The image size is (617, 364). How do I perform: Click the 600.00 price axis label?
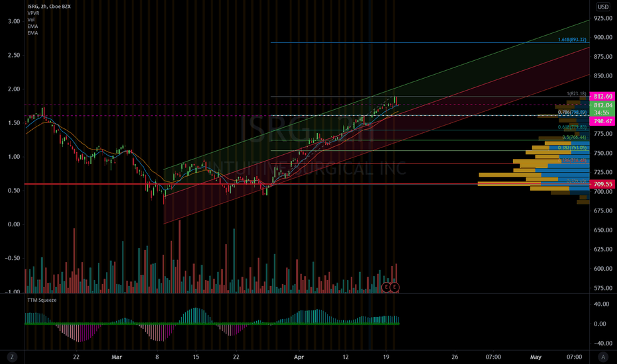pos(603,269)
